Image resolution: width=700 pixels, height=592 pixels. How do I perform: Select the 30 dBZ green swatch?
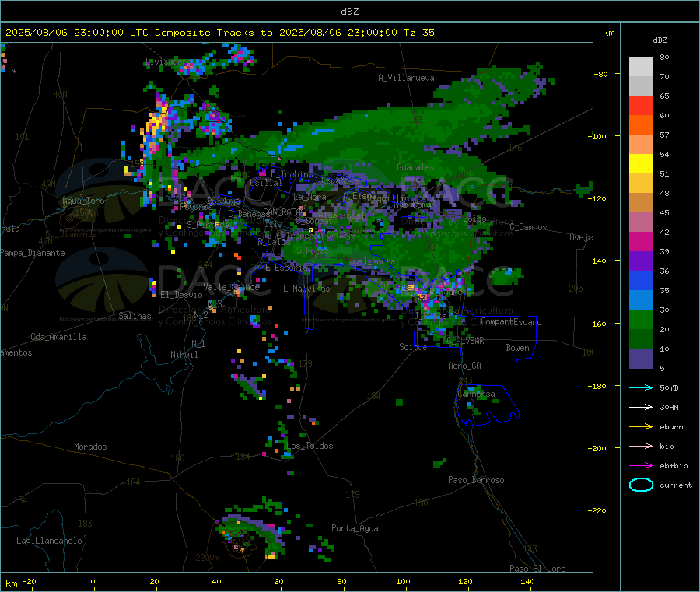coord(641,319)
